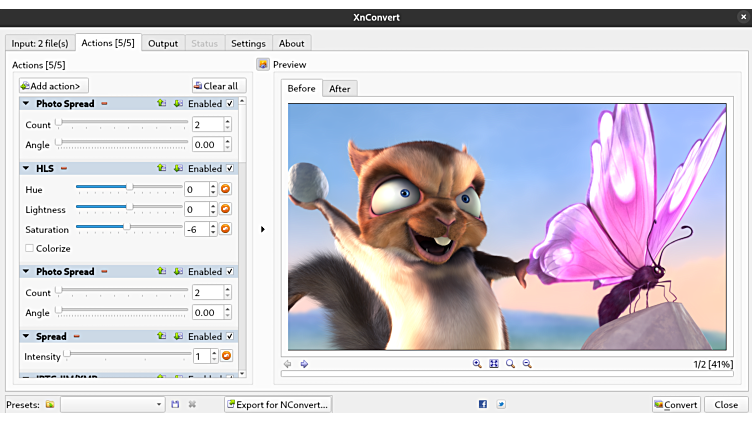This screenshot has height=423, width=752.
Task: Disable the Spread action
Action: coord(230,336)
